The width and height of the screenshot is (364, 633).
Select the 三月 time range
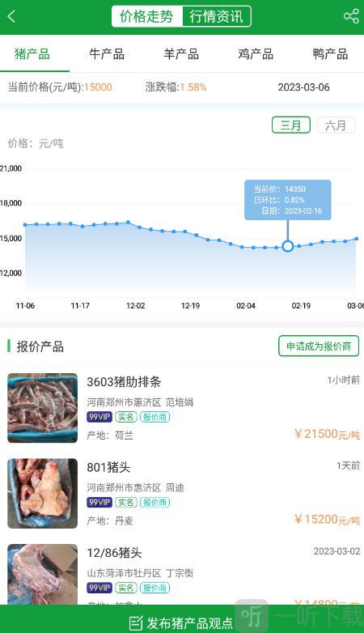pyautogui.click(x=291, y=125)
